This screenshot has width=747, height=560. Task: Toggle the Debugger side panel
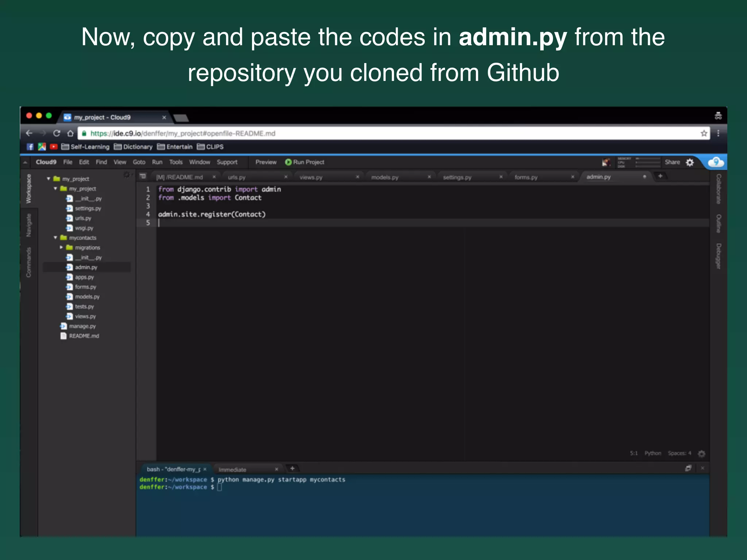(718, 256)
